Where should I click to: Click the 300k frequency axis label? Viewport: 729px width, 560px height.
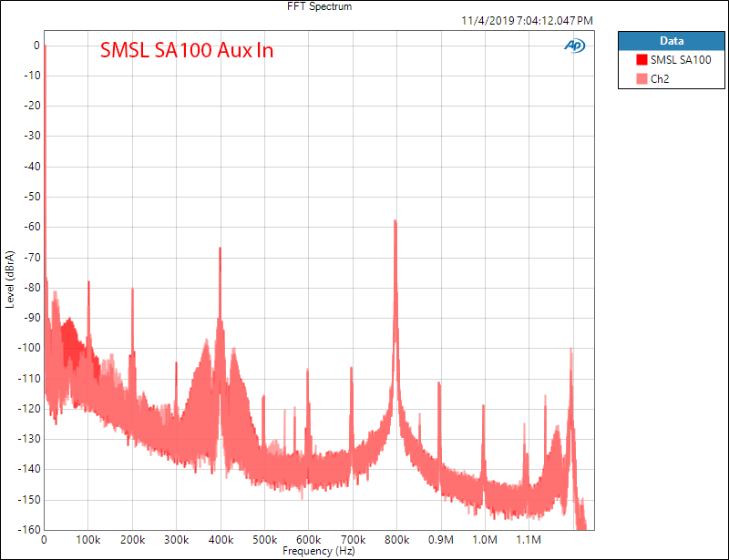(x=176, y=540)
